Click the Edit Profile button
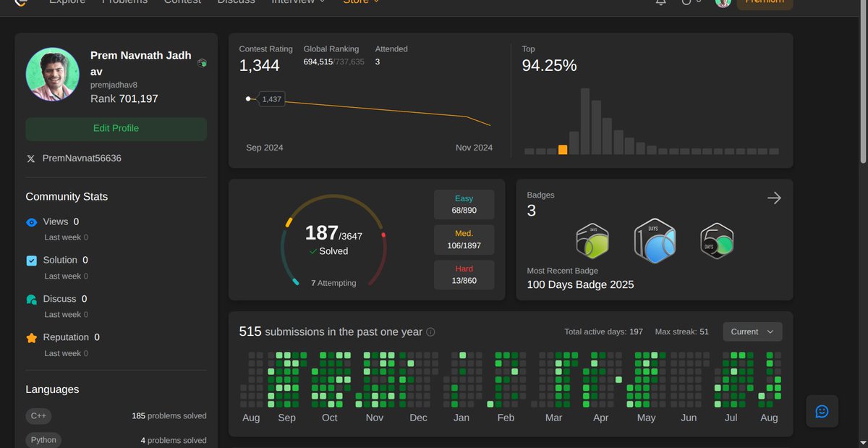Viewport: 868px width, 448px height. (x=116, y=129)
